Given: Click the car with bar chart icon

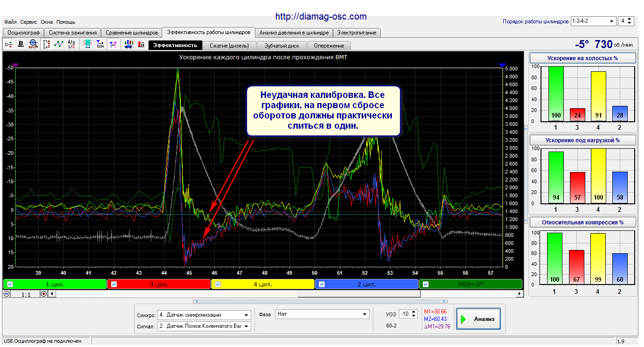Looking at the screenshot, I should (129, 45).
